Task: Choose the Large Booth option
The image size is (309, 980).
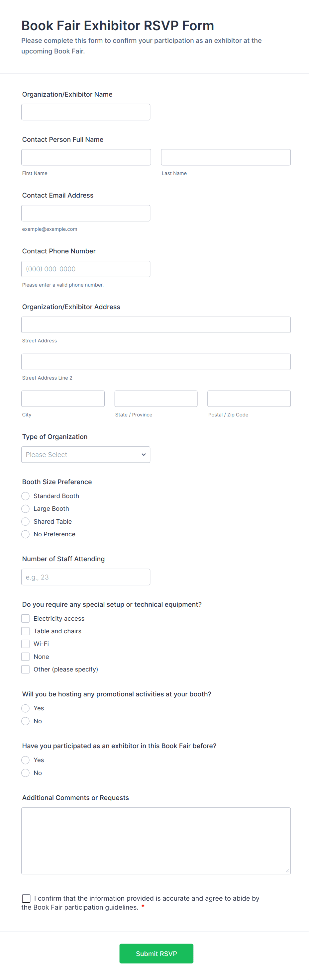Action: [26, 509]
